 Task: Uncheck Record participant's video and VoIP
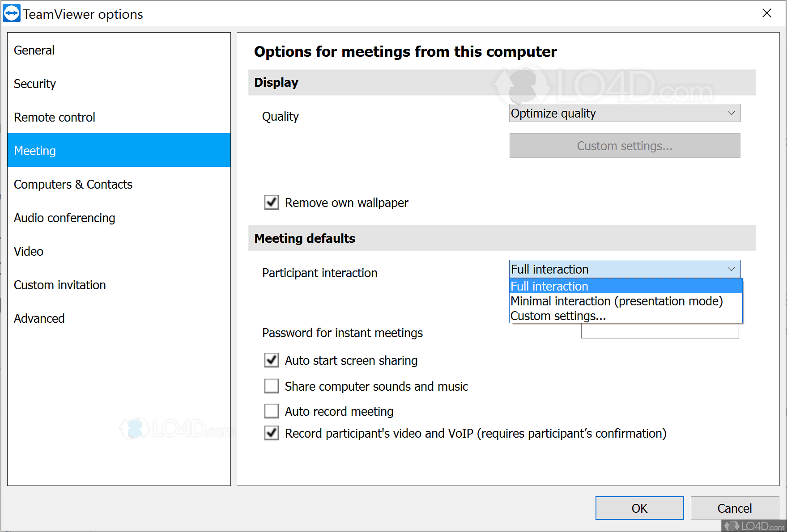click(x=271, y=433)
